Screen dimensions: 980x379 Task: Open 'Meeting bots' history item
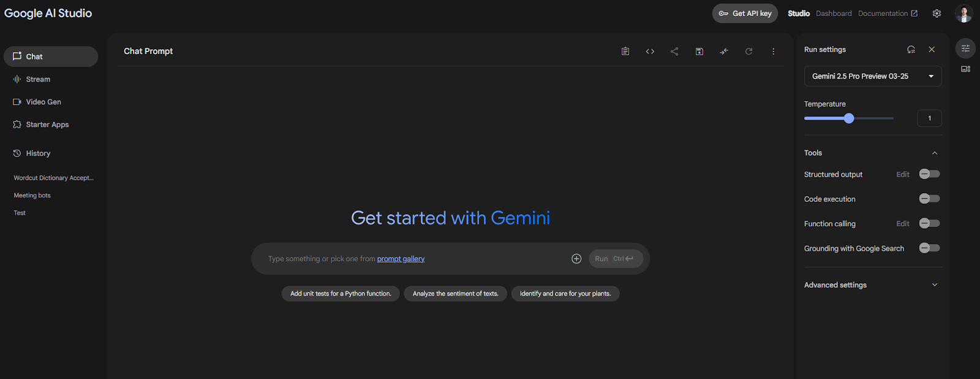click(32, 196)
